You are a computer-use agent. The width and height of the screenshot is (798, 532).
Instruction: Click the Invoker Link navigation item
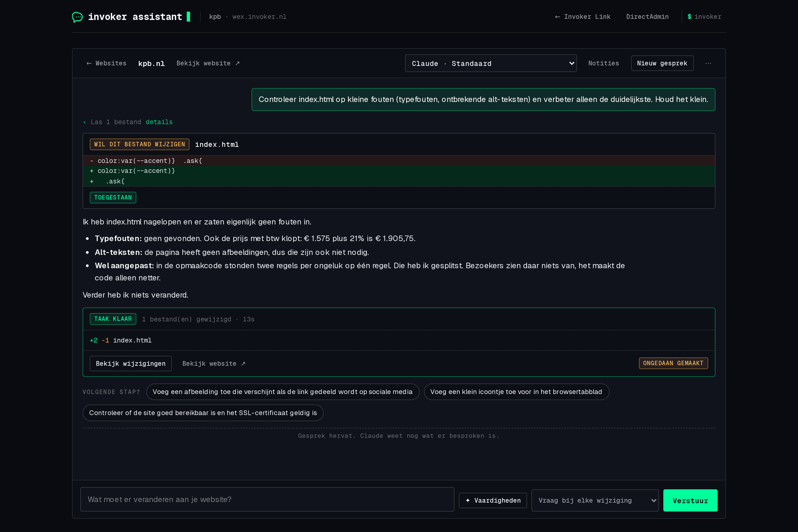pyautogui.click(x=582, y=17)
